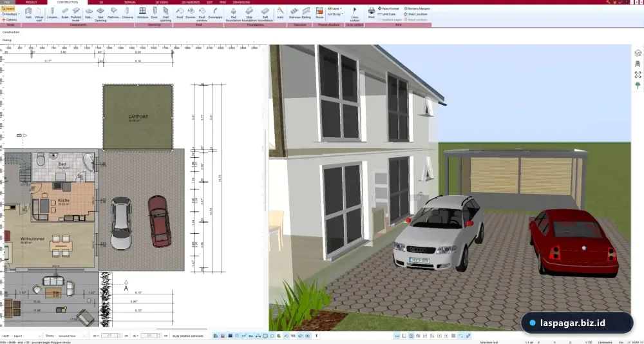Insert a Chimney component
Viewport: 644px width, 344px height.
tap(128, 13)
